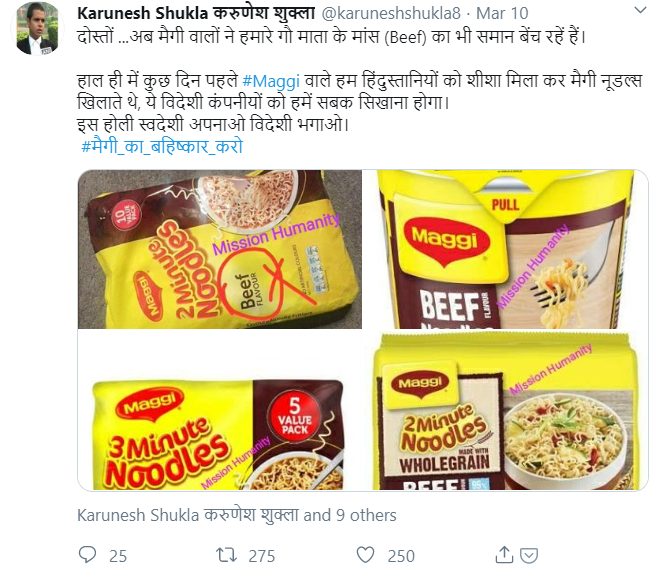Screen dimensions: 661x582
Task: Open the #Maggi hashtag link
Action: point(271,80)
